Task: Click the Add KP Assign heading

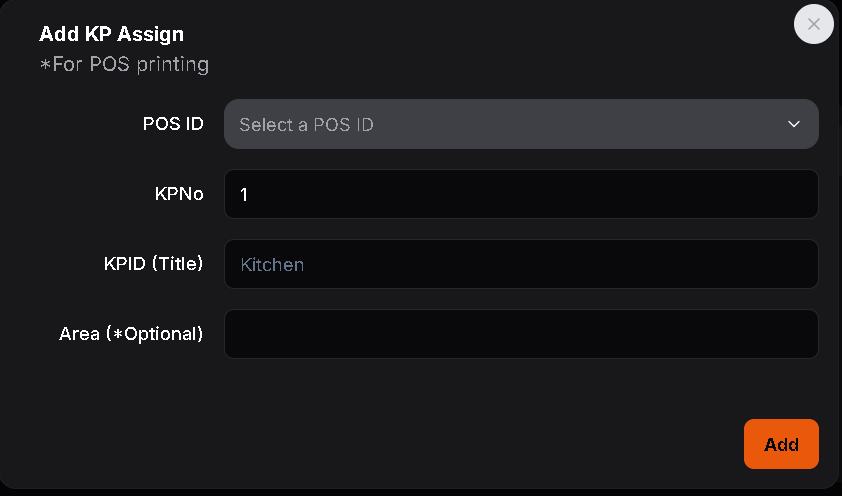Action: click(x=111, y=34)
